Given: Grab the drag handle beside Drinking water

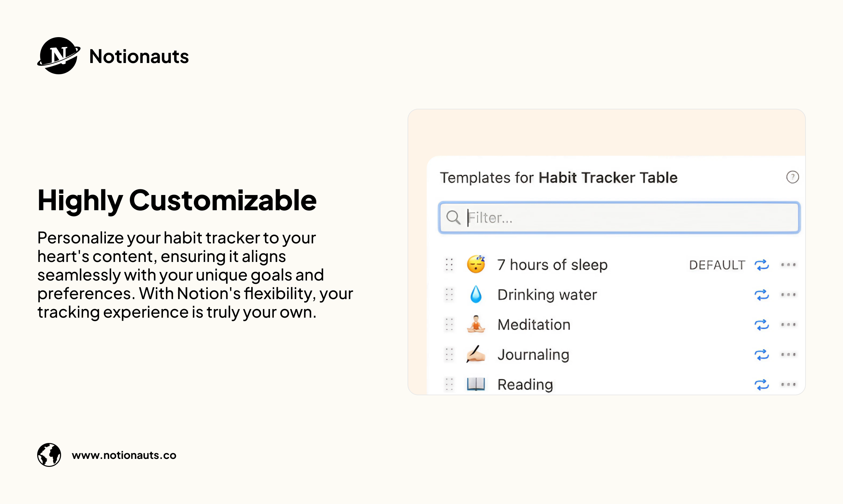Looking at the screenshot, I should (449, 295).
